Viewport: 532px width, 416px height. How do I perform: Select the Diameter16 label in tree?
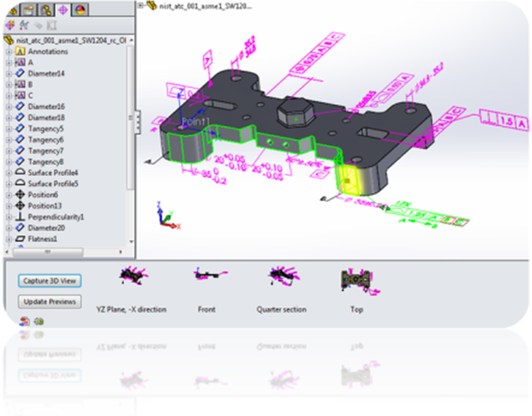tap(46, 106)
